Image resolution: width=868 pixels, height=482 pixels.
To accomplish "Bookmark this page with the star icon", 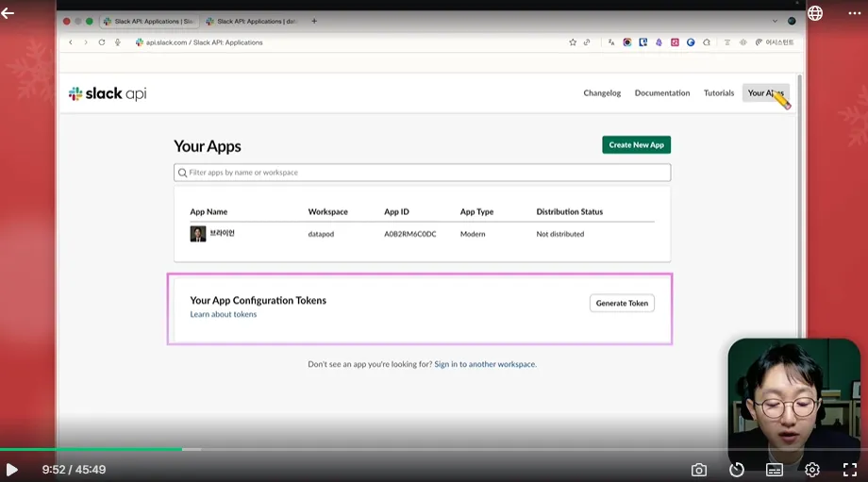I will point(573,42).
